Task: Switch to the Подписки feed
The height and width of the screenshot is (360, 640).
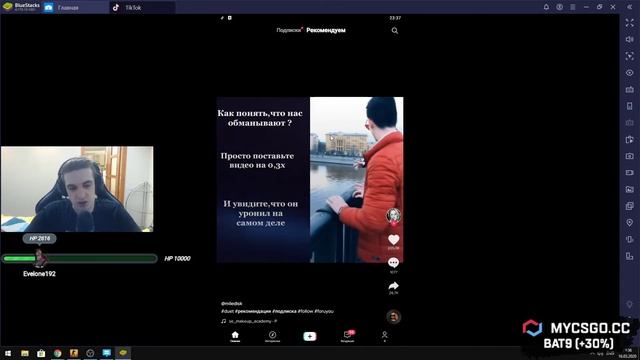Action: click(x=289, y=30)
